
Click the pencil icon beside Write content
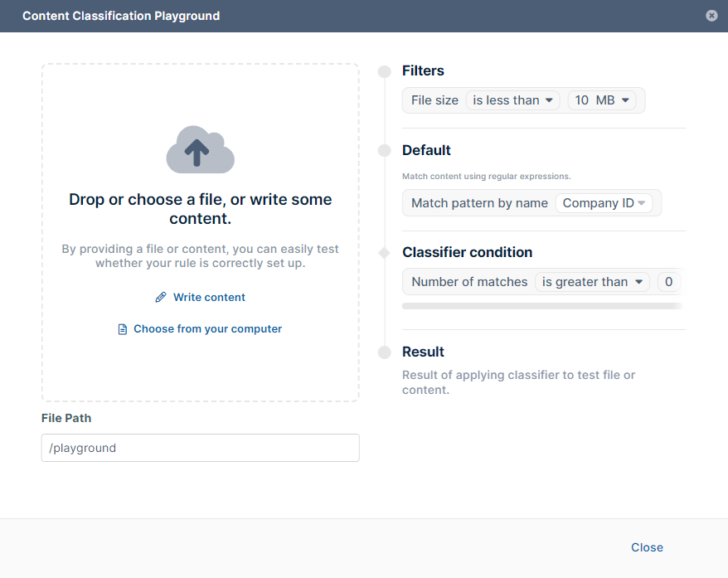click(161, 297)
